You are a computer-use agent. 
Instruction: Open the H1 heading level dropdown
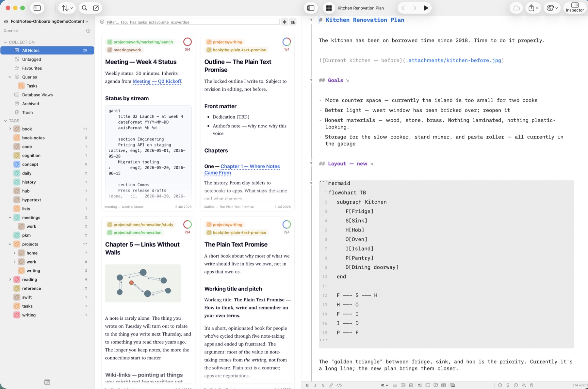pos(384,385)
